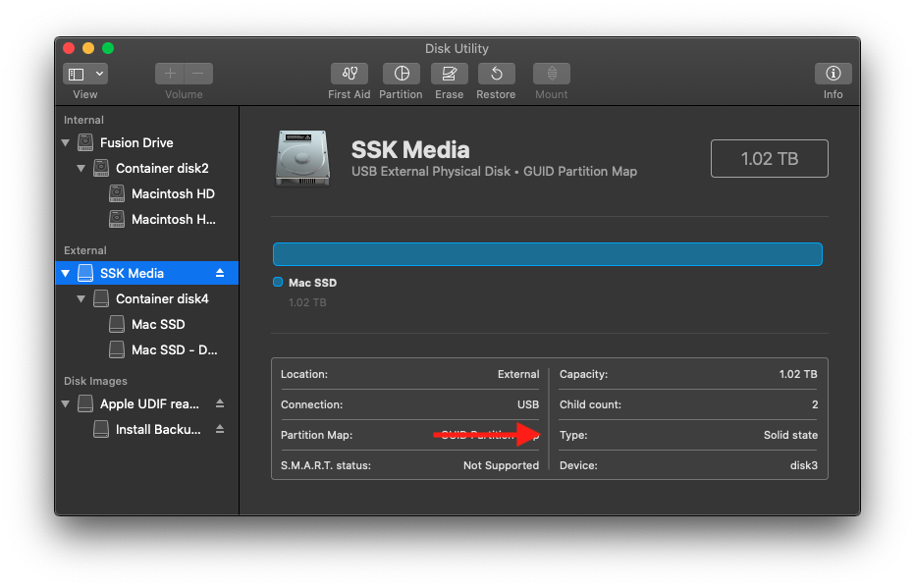Image resolution: width=915 pixels, height=588 pixels.
Task: Click the add Volume plus button
Action: [x=170, y=74]
